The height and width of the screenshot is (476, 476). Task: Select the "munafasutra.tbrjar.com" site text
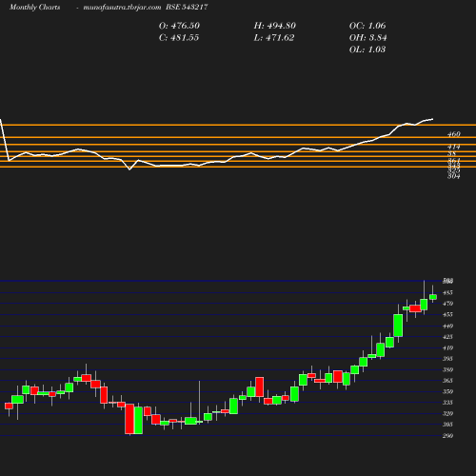122,7
